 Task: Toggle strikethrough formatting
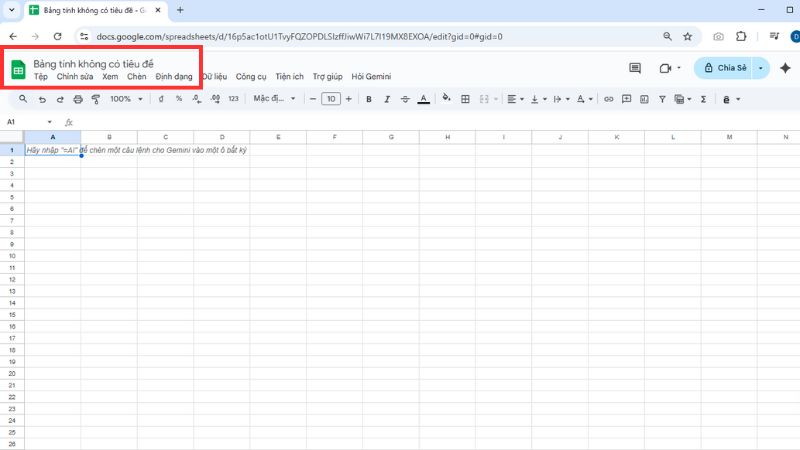tap(404, 99)
